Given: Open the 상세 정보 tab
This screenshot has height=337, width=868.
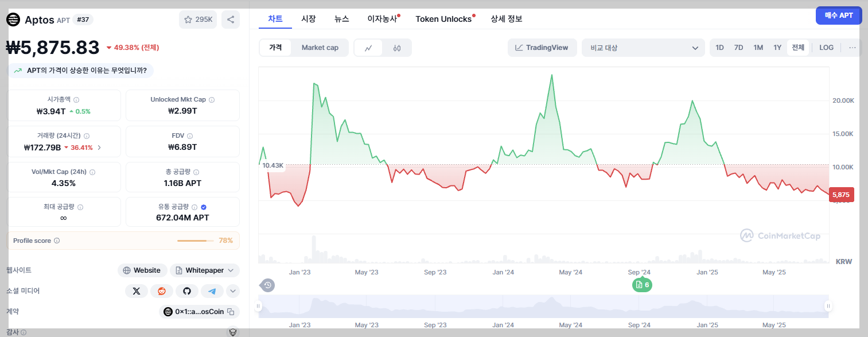Looking at the screenshot, I should [507, 18].
